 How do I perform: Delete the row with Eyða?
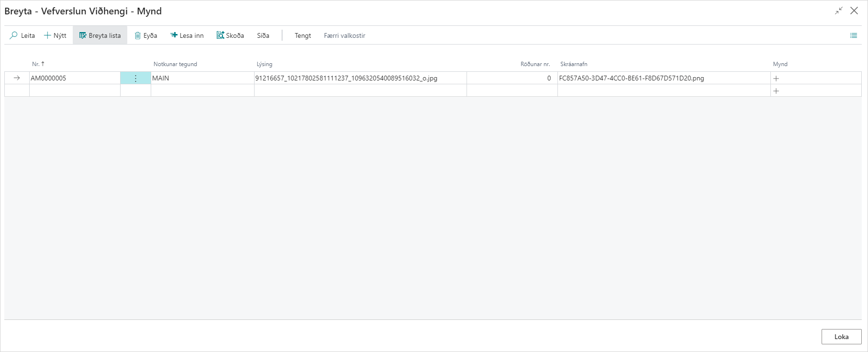[x=146, y=35]
